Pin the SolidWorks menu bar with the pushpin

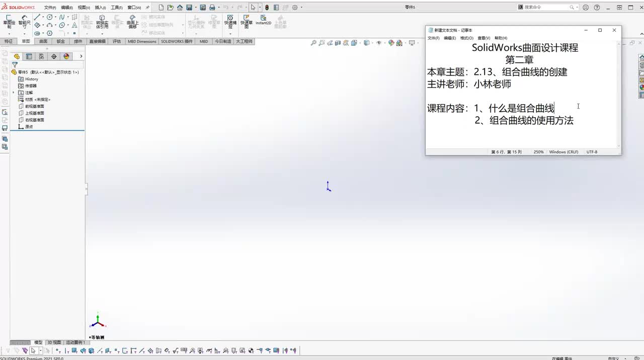click(147, 8)
